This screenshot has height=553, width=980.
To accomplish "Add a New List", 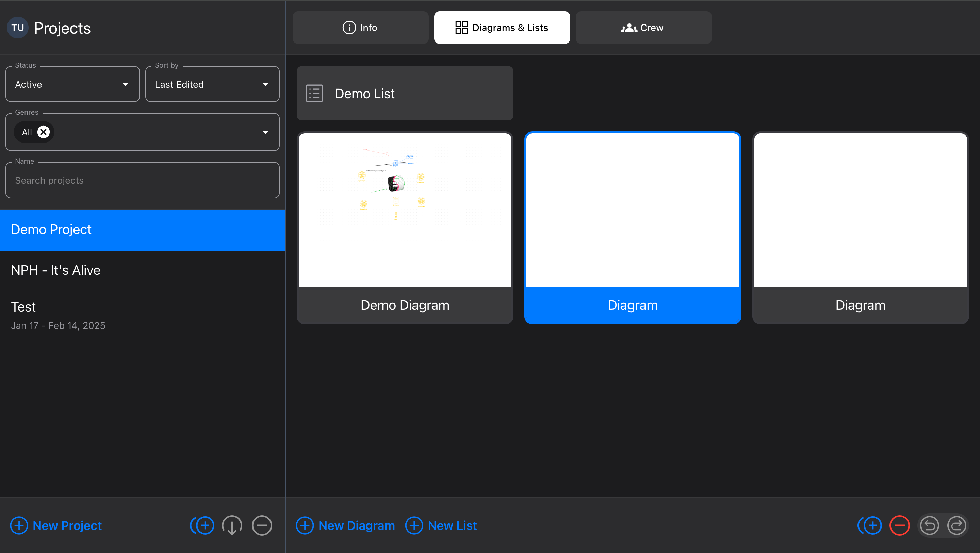I will click(441, 525).
